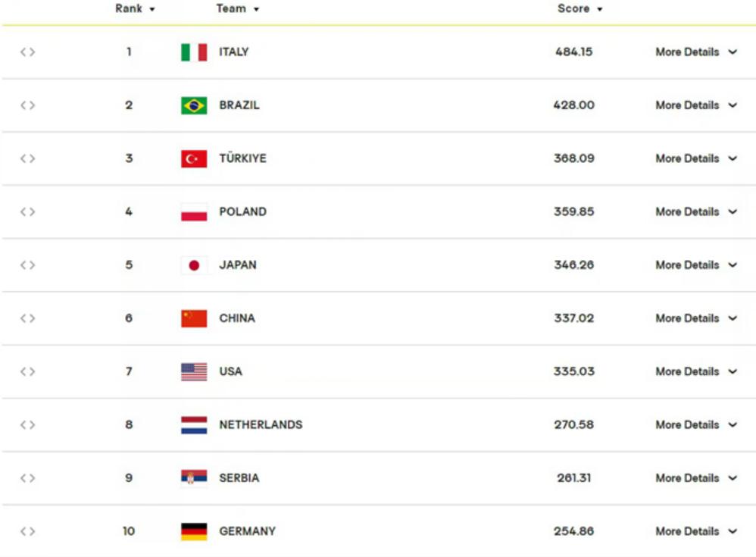This screenshot has width=756, height=557.
Task: Select the China flag icon
Action: [x=194, y=319]
